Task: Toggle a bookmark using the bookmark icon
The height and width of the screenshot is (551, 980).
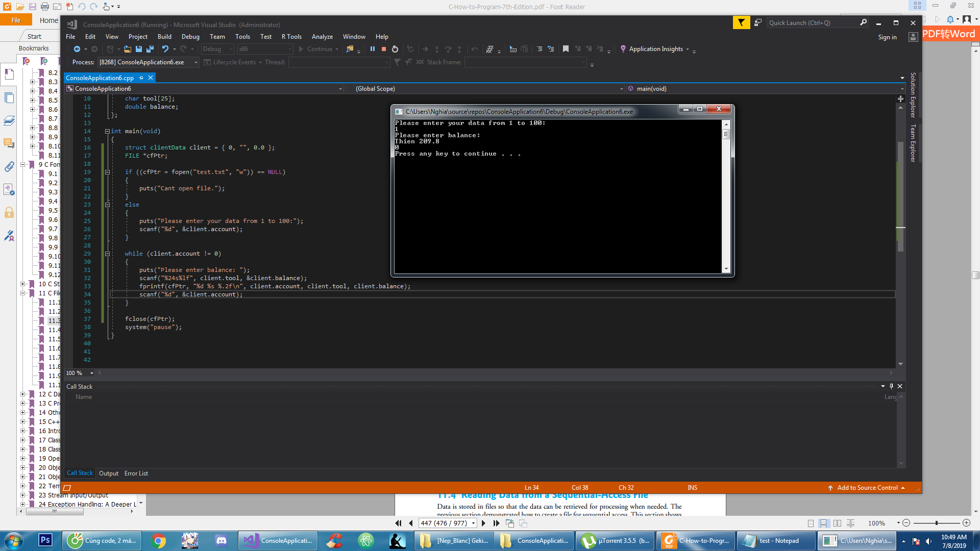Action: [566, 49]
